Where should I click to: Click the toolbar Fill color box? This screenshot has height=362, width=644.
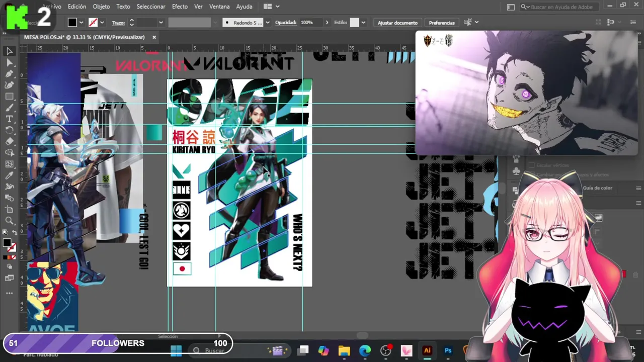point(7,243)
